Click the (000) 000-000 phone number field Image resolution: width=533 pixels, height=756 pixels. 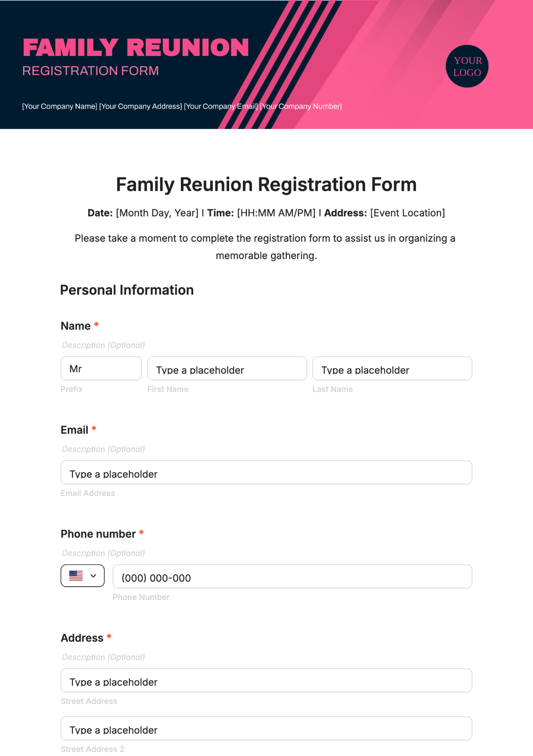click(x=292, y=576)
